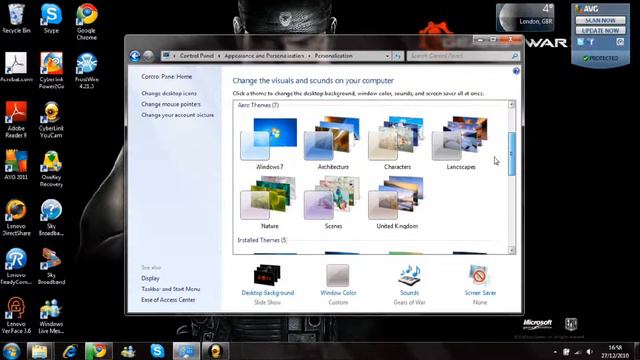Viewport: 640px width, 360px height.
Task: Open Internet Explorer from the taskbar
Action: [x=70, y=351]
